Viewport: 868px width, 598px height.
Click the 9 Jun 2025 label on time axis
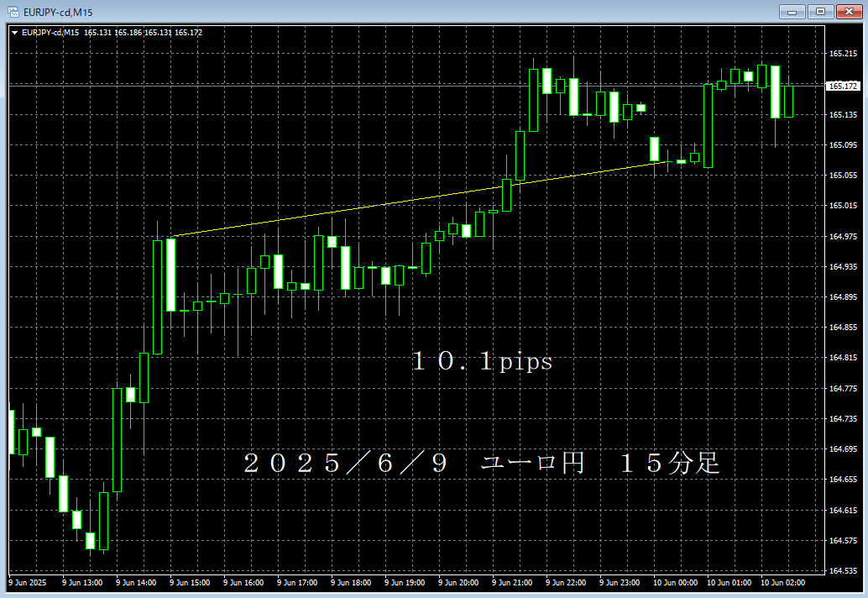(27, 580)
